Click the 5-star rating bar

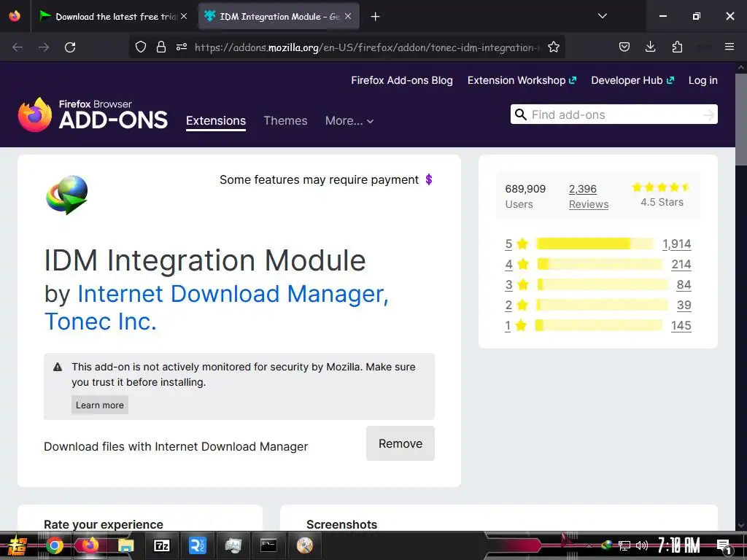[595, 244]
